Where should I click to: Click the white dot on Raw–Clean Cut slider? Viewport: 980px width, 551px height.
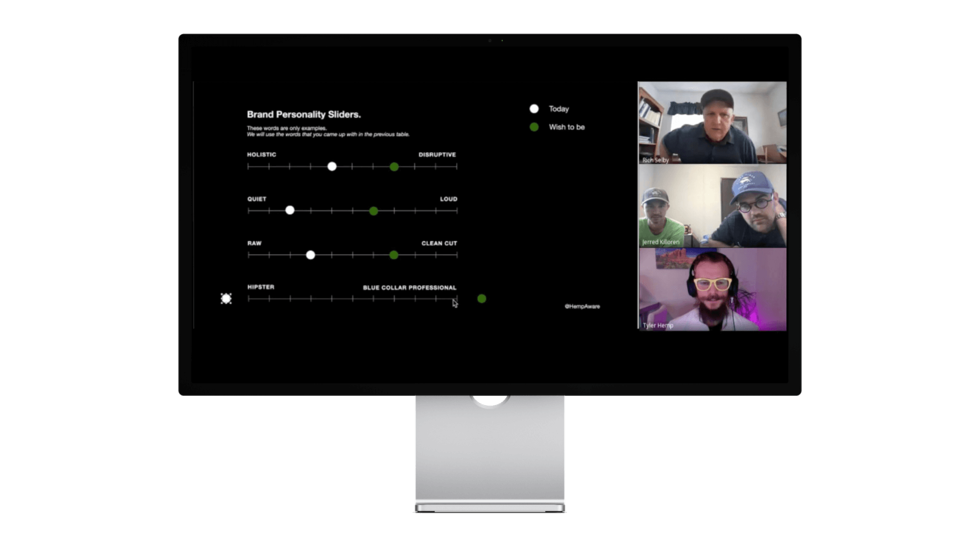pos(310,255)
